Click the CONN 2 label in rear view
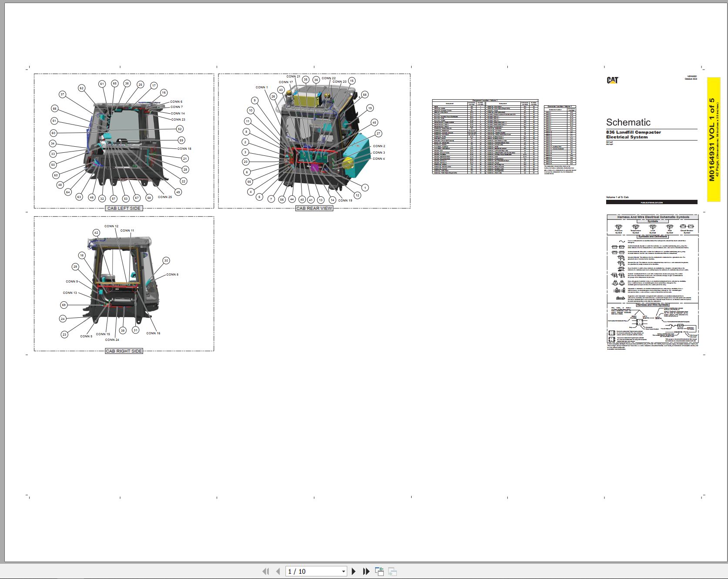Screen dimensions: 728x579 (379, 146)
